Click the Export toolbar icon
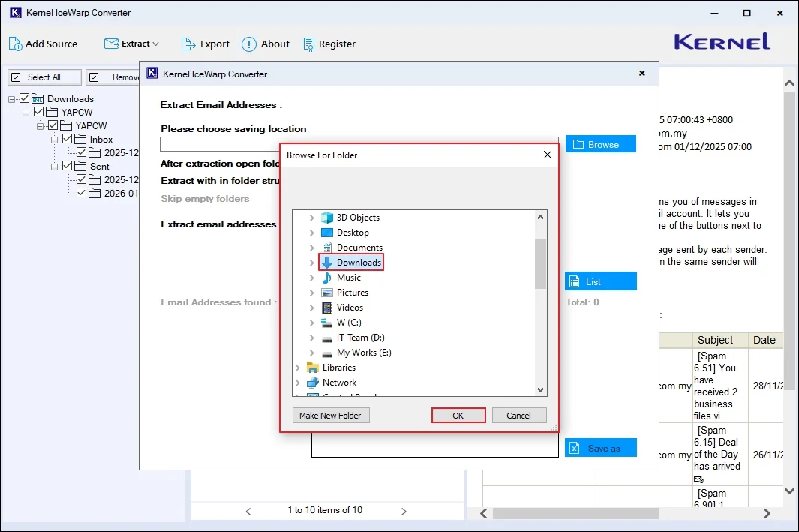This screenshot has height=532, width=799. [188, 44]
